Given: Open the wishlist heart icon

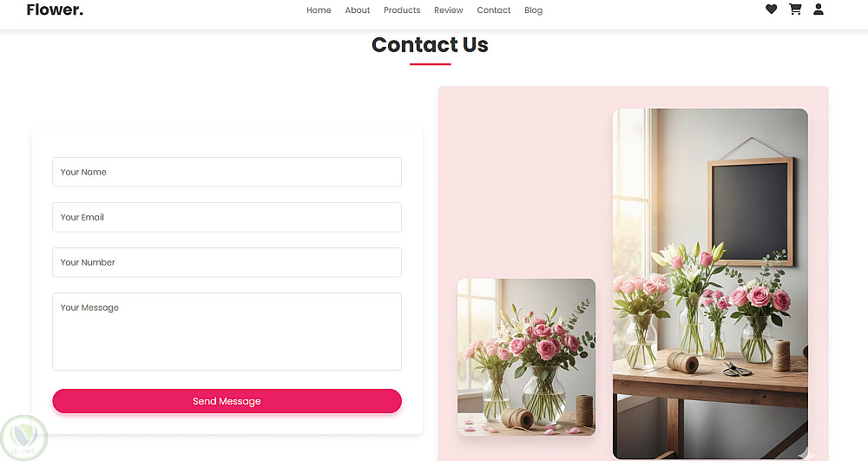Looking at the screenshot, I should point(771,10).
